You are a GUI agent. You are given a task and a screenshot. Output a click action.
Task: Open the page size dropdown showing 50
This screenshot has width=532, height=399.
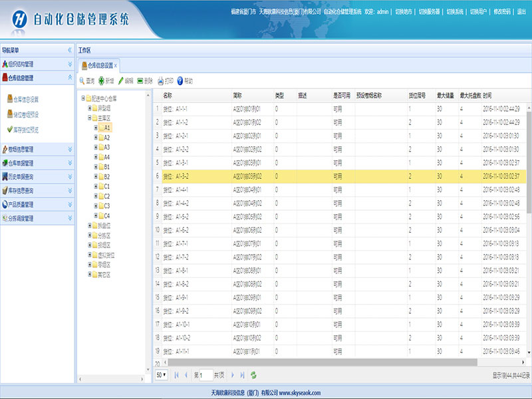coord(161,375)
